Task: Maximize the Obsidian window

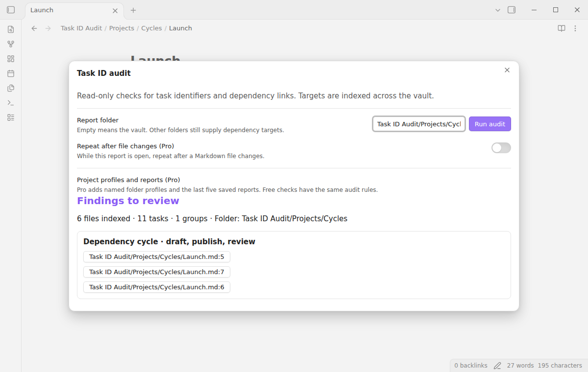Action: point(556,10)
